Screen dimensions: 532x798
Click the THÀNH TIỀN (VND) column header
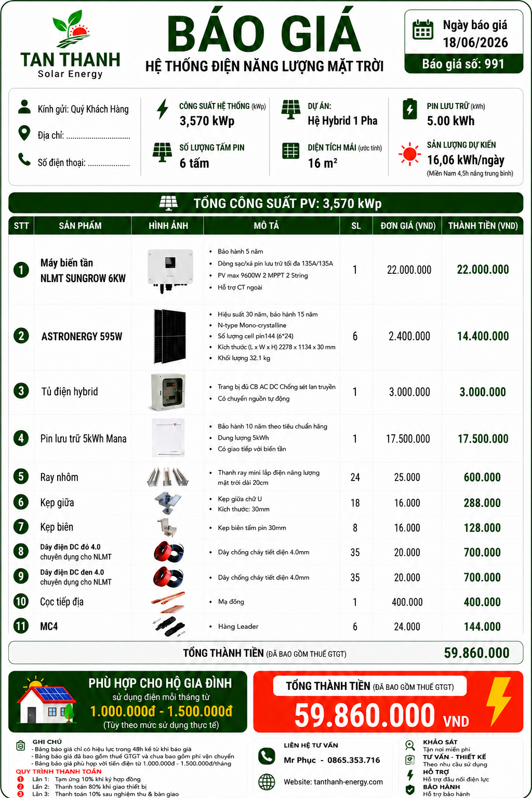click(x=483, y=225)
